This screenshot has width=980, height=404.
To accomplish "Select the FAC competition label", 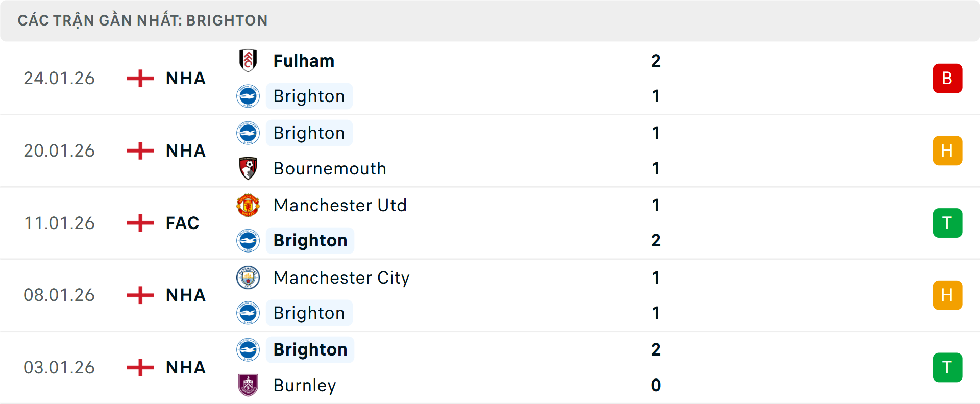I will point(182,223).
